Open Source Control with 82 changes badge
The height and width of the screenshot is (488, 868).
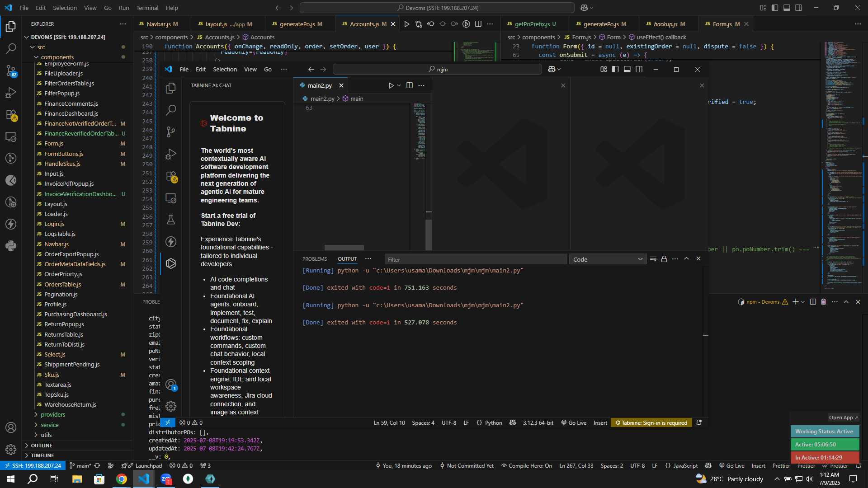pyautogui.click(x=11, y=70)
